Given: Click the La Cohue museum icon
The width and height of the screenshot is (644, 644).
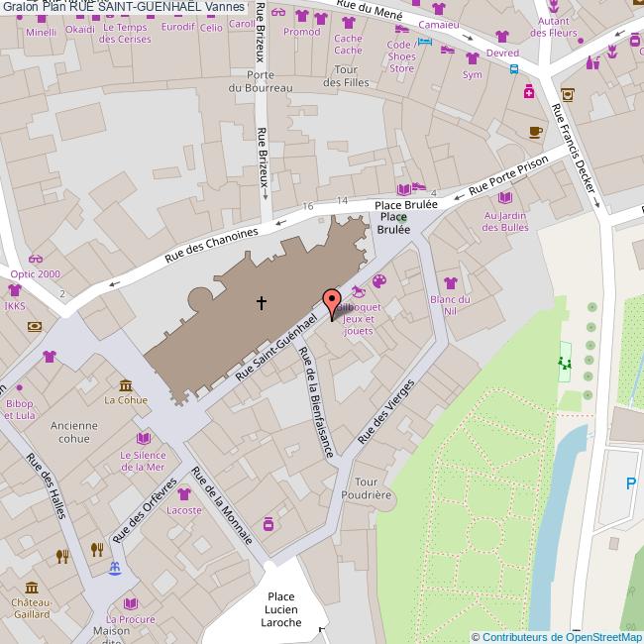Looking at the screenshot, I should pos(126,384).
